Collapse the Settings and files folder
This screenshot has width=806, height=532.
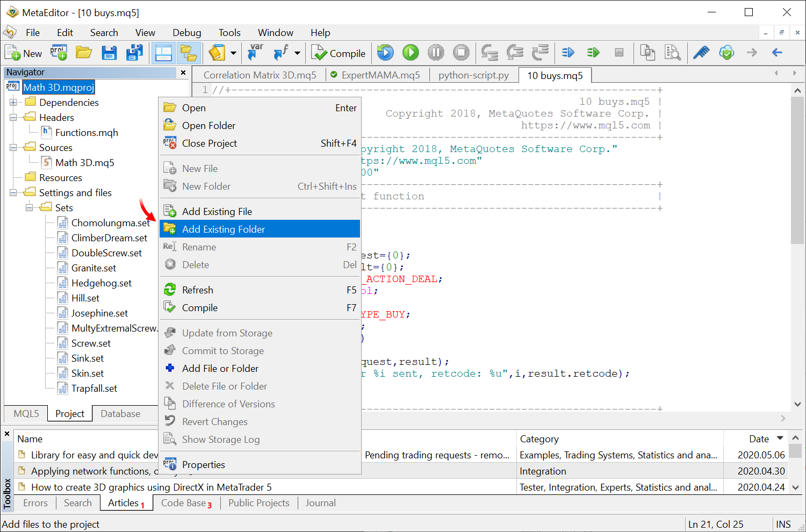13,192
